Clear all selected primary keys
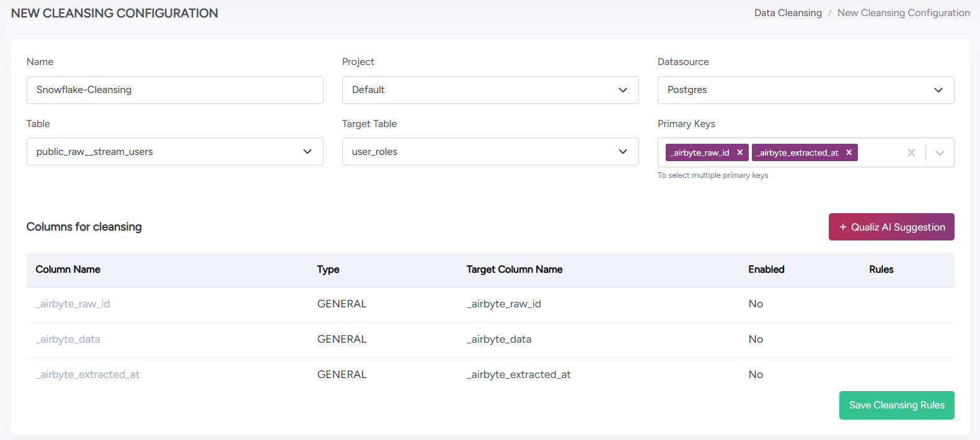The width and height of the screenshot is (980, 440). [911, 152]
